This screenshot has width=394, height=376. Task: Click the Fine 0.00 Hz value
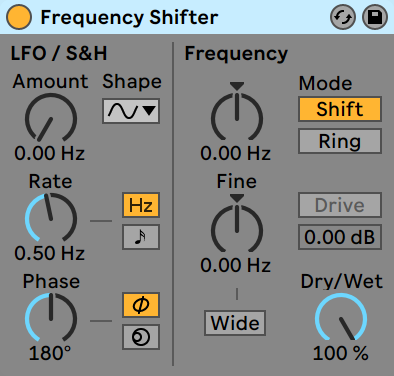(236, 266)
